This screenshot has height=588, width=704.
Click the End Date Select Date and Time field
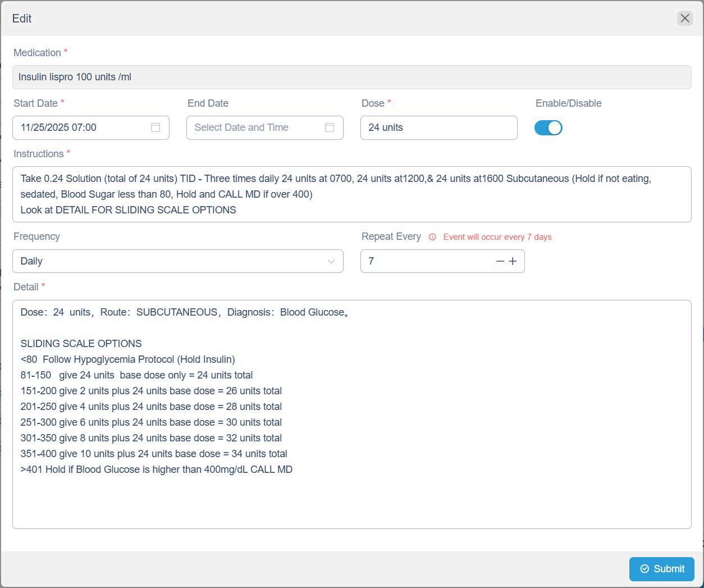click(x=255, y=127)
